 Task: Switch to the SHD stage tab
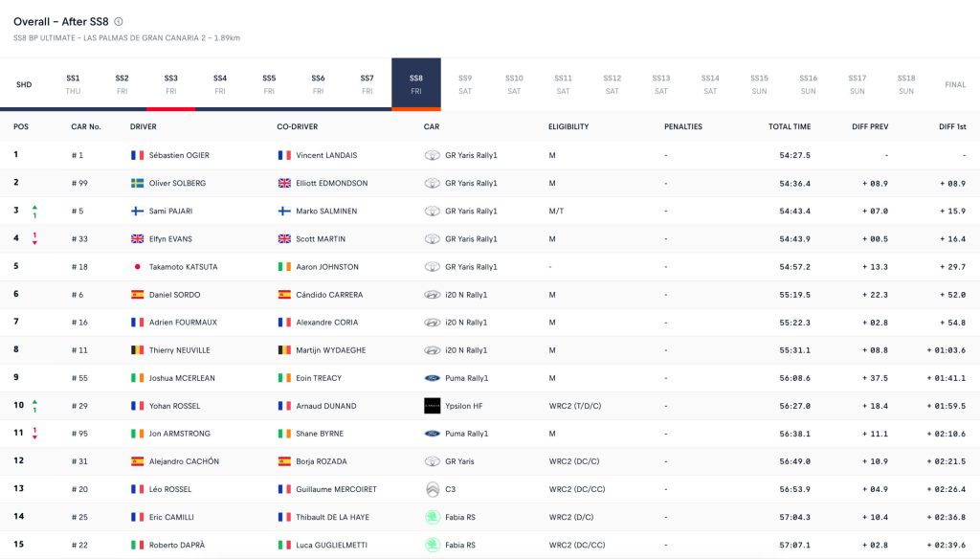pyautogui.click(x=24, y=84)
